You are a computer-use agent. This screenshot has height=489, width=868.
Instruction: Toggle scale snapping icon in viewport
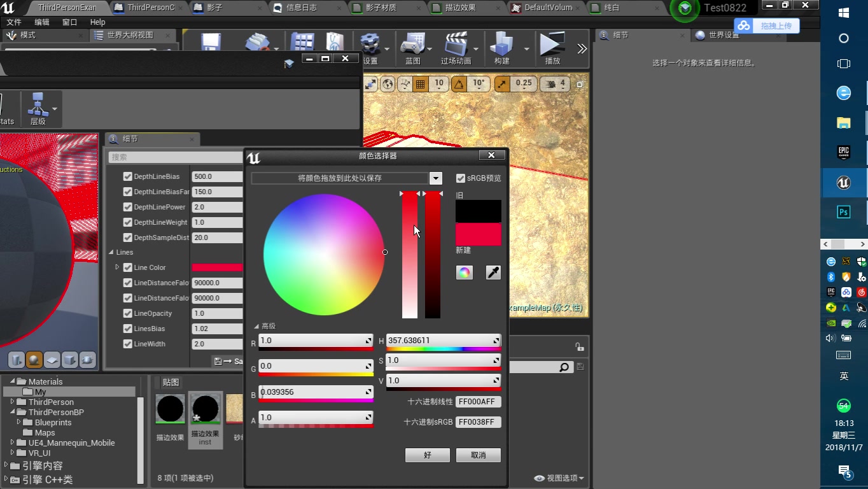[x=502, y=83]
